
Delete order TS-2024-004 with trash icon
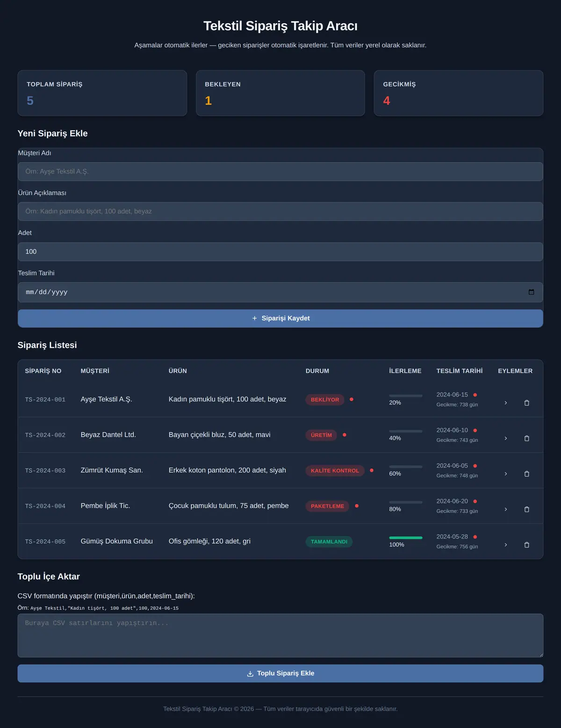pos(527,510)
